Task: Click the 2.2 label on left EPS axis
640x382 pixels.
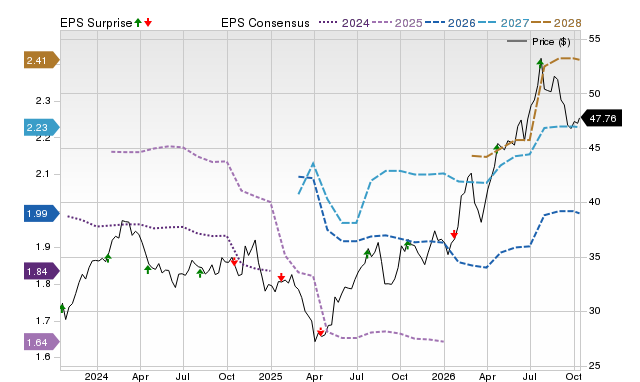Action: pyautogui.click(x=43, y=138)
